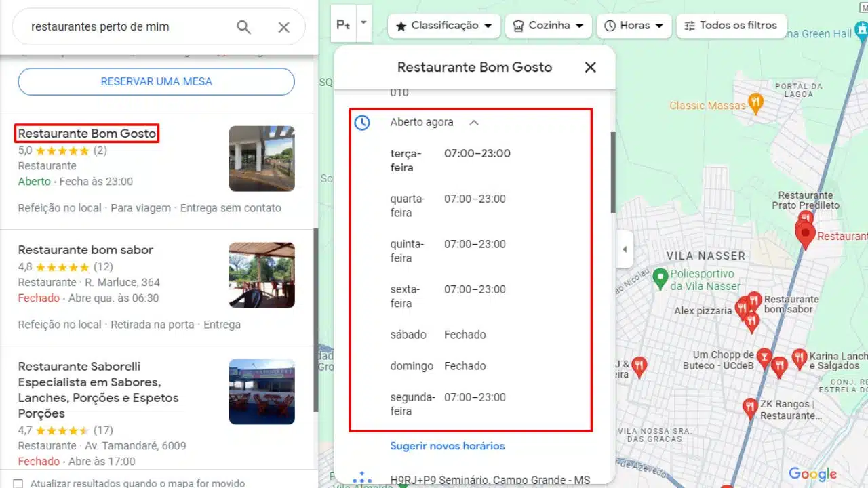Click Restaurante Bom Gosto 5,0 star rating
This screenshot has height=488, width=868.
coord(62,150)
